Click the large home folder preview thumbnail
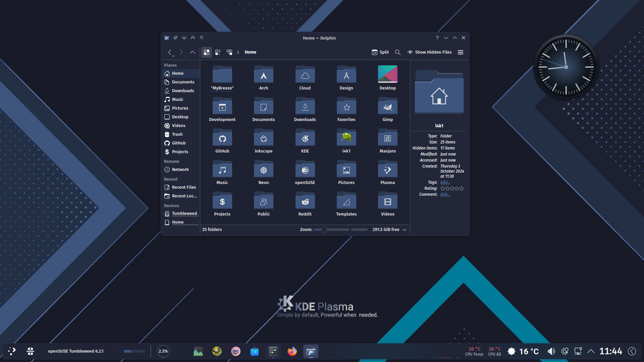 click(439, 92)
